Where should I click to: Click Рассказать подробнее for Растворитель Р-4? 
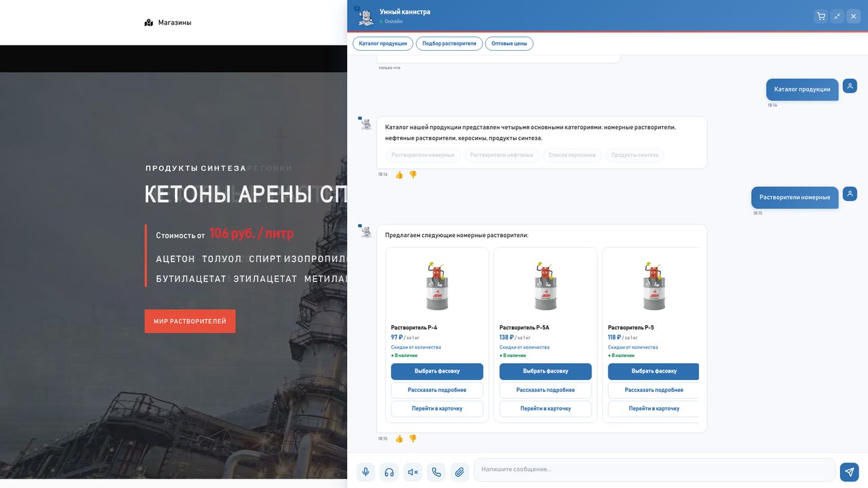pyautogui.click(x=437, y=390)
